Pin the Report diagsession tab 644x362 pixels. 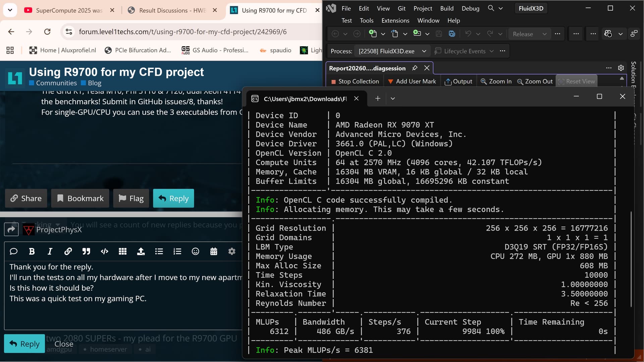(x=415, y=68)
